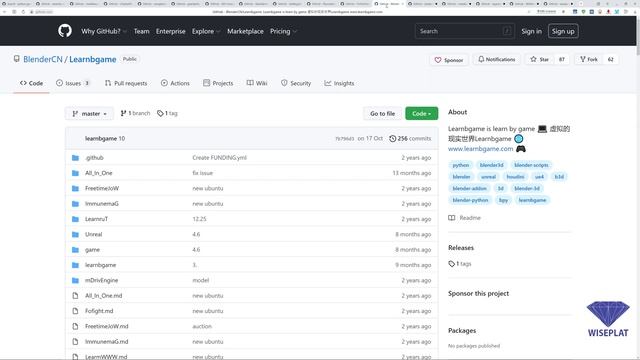Open the BlenderCN owner link
Viewport: 640px width, 360px height.
coord(43,59)
